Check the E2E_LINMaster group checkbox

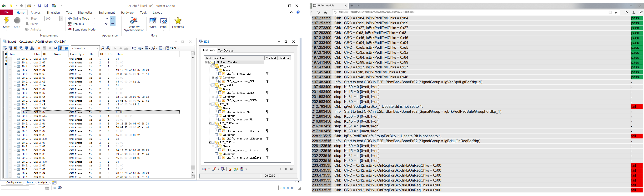[213, 124]
